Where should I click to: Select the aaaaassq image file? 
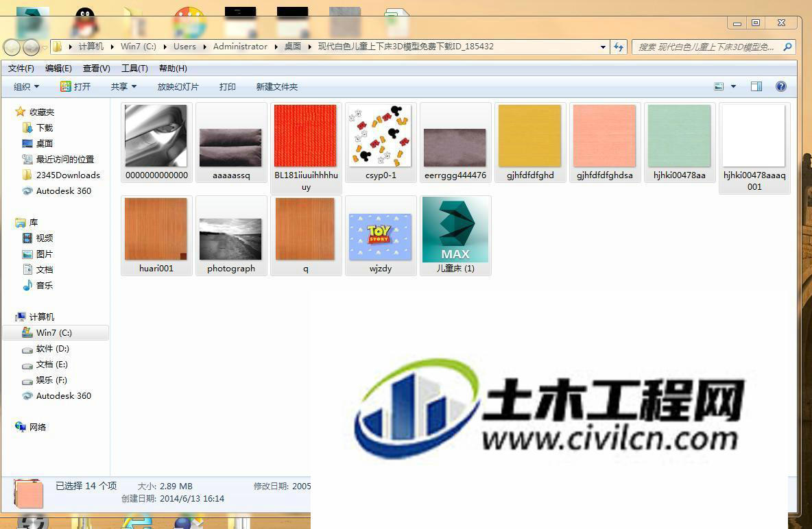pyautogui.click(x=231, y=143)
